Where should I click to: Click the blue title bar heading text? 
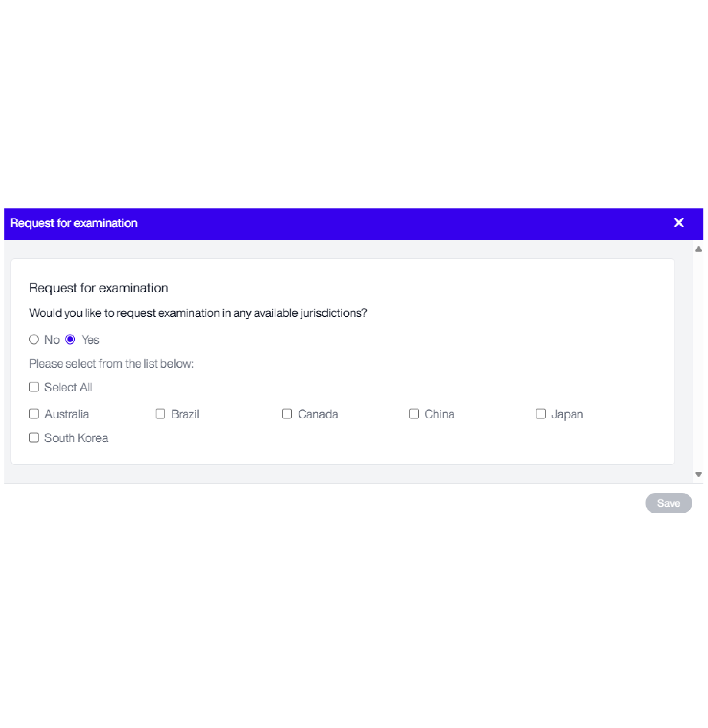(x=74, y=223)
